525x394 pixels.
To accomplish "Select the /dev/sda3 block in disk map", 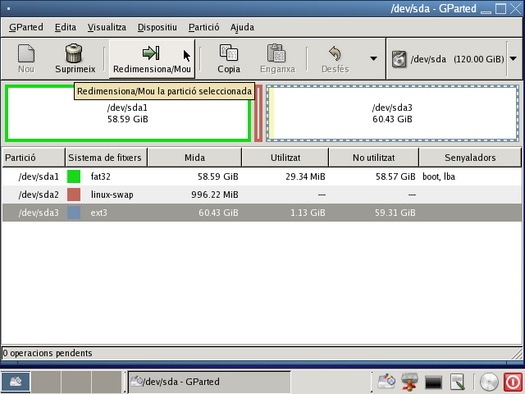I will point(392,113).
